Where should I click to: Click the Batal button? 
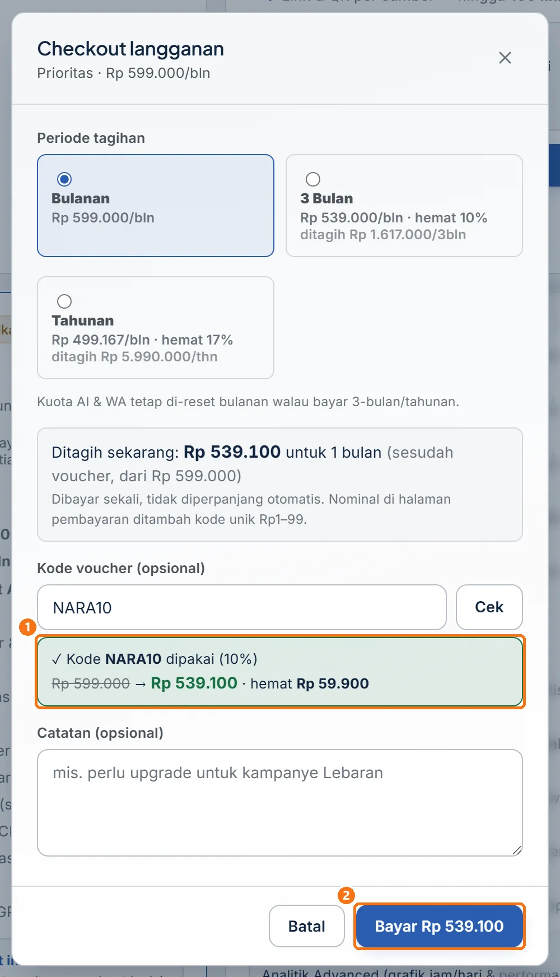pos(307,926)
